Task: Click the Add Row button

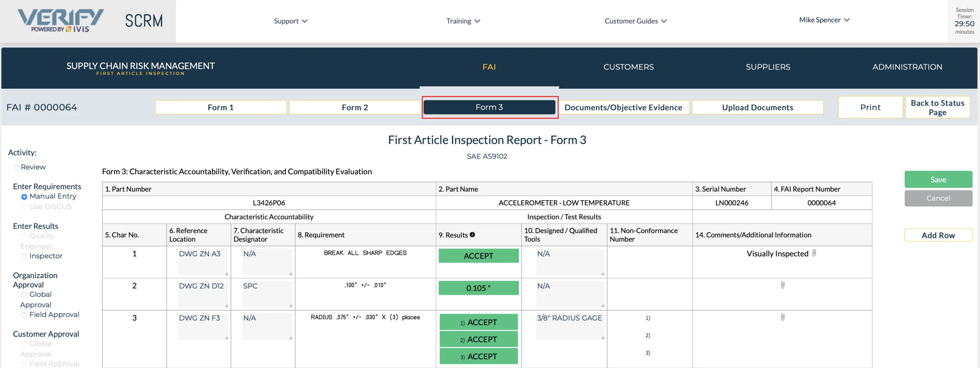Action: point(938,235)
